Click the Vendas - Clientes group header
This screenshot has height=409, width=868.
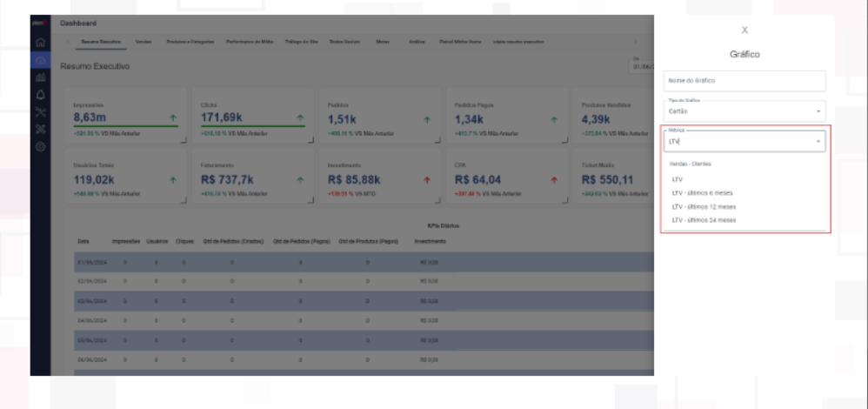pos(690,164)
